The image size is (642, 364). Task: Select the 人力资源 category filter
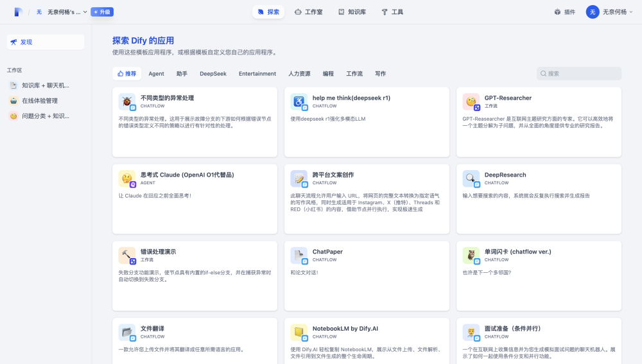299,74
